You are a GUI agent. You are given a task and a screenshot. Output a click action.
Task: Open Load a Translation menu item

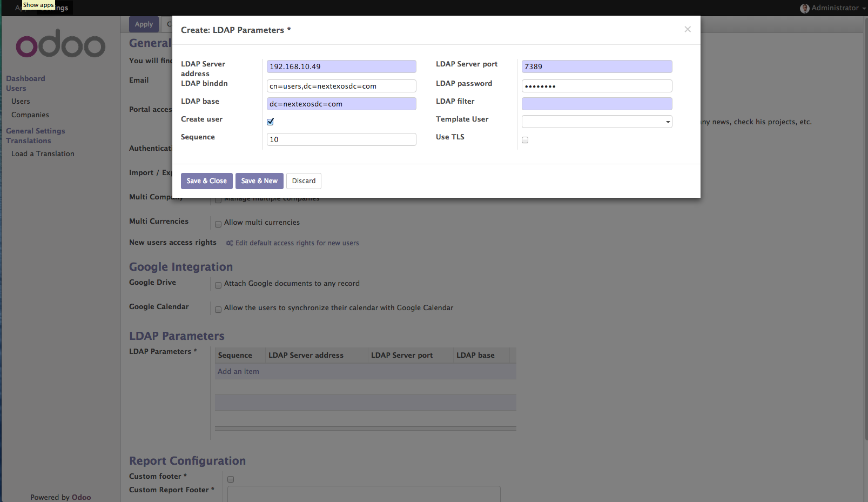point(43,153)
